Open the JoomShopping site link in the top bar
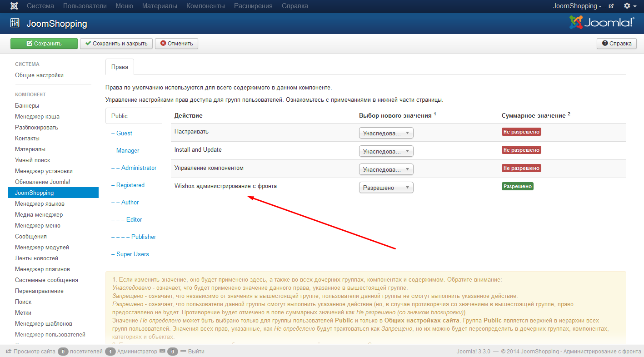The image size is (644, 357). click(584, 6)
